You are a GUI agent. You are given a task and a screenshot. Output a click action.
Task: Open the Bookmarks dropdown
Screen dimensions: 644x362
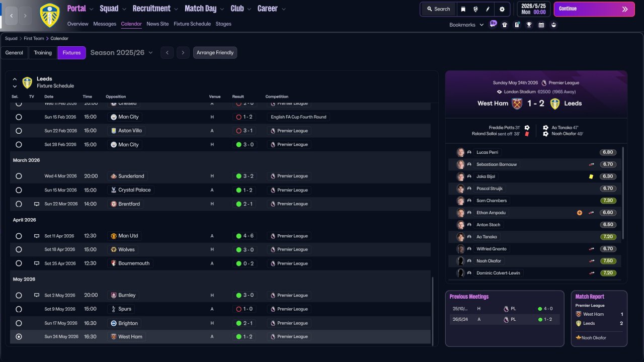click(x=466, y=25)
